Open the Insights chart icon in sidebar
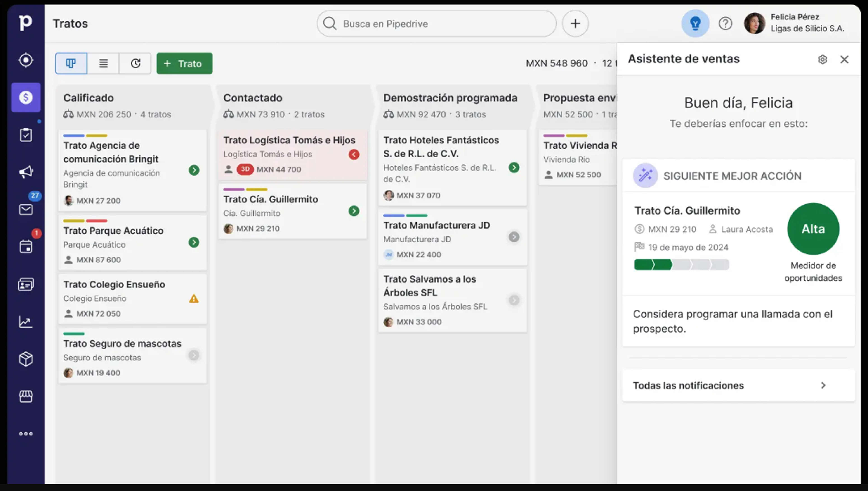This screenshot has width=868, height=491. (x=26, y=322)
